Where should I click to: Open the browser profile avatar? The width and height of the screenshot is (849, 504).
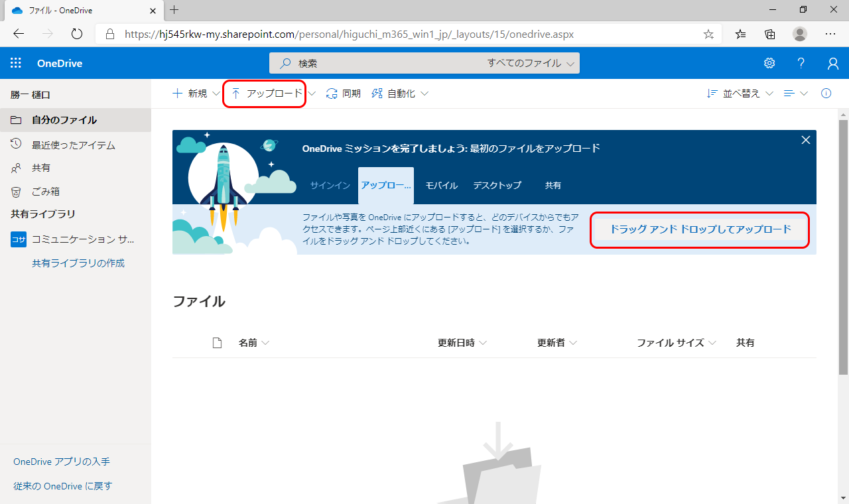800,34
